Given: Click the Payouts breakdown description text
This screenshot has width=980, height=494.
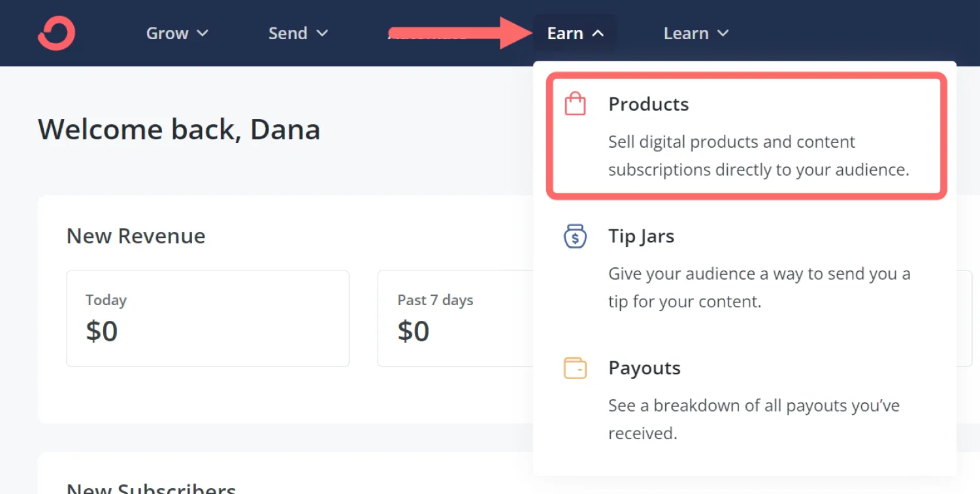Looking at the screenshot, I should click(753, 419).
